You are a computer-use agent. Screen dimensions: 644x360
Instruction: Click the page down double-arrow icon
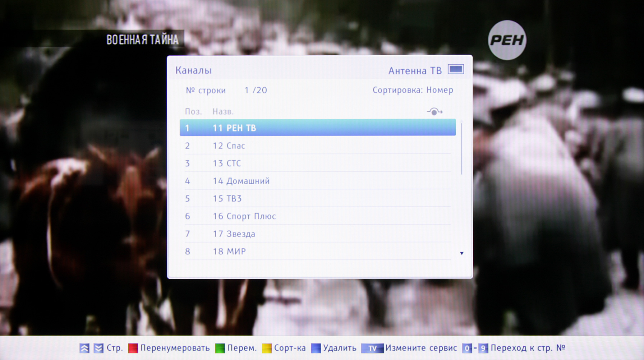98,348
